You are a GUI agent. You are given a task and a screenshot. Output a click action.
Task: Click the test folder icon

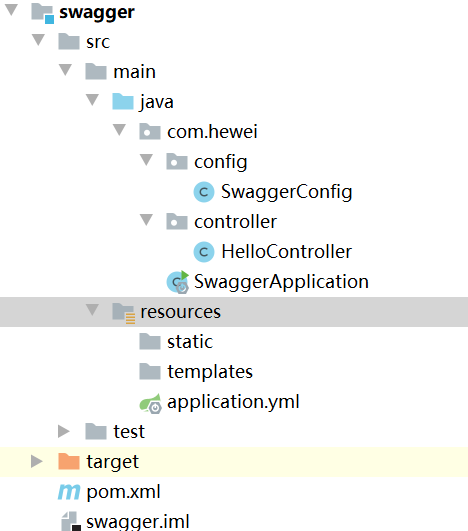tap(96, 431)
